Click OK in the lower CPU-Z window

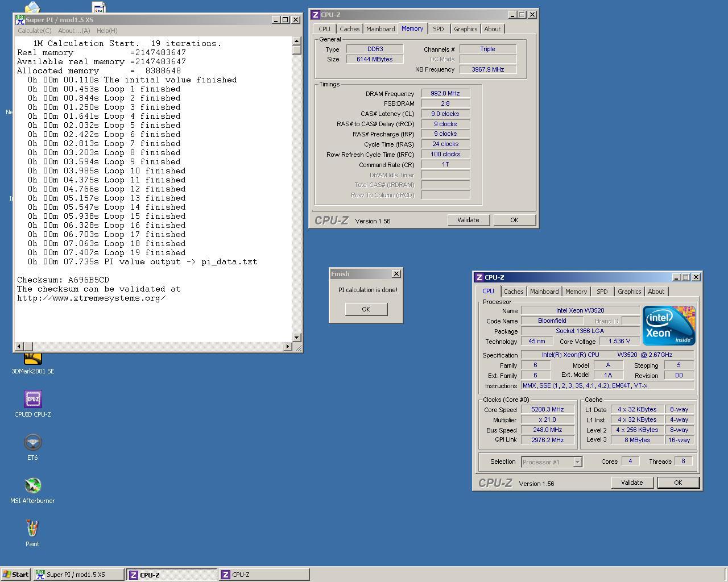coord(678,483)
